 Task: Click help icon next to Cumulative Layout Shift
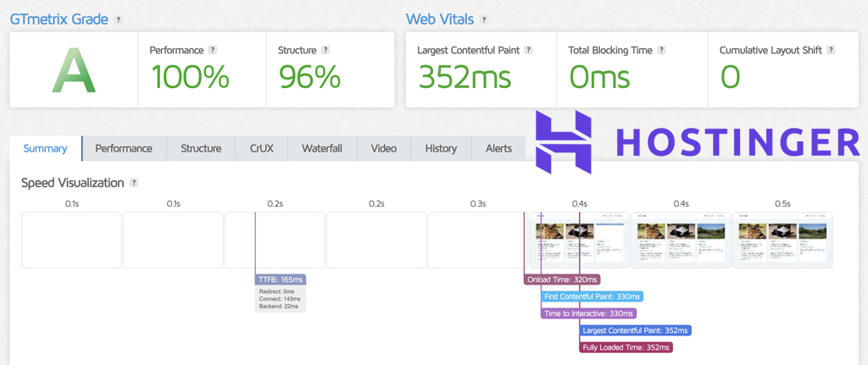831,50
